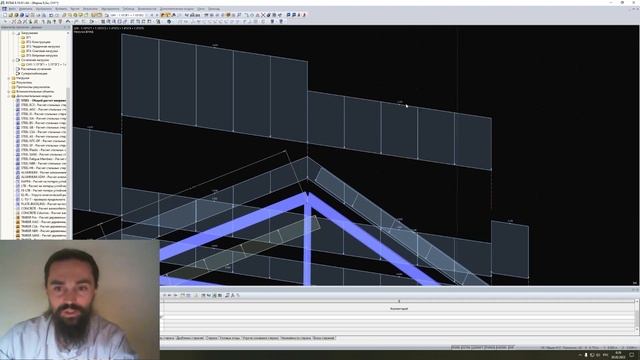Expand the Вспомогательные объекты tree node
The width and height of the screenshot is (640, 360).
click(9, 91)
